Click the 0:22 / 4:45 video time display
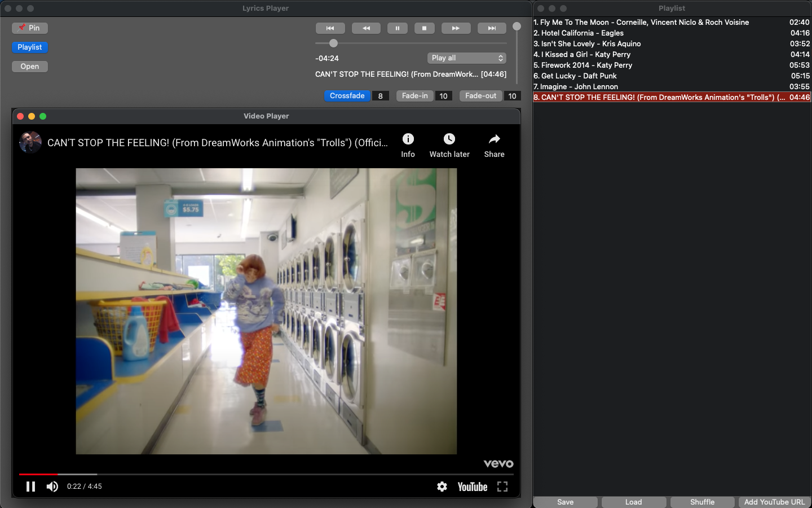 point(85,487)
